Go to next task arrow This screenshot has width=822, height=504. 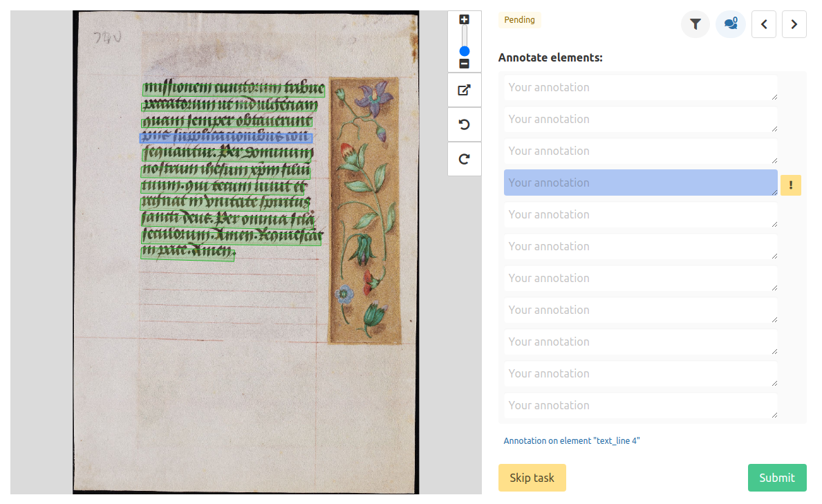tap(794, 24)
